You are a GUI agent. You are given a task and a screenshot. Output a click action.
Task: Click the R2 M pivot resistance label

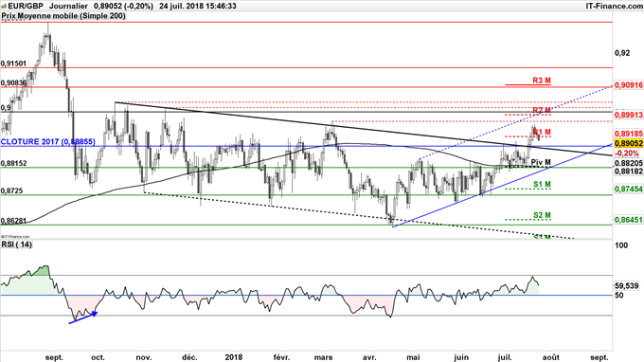click(542, 110)
